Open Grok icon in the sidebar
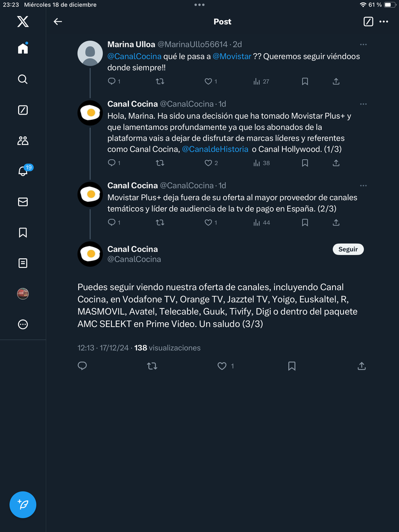399x532 pixels. 23,110
